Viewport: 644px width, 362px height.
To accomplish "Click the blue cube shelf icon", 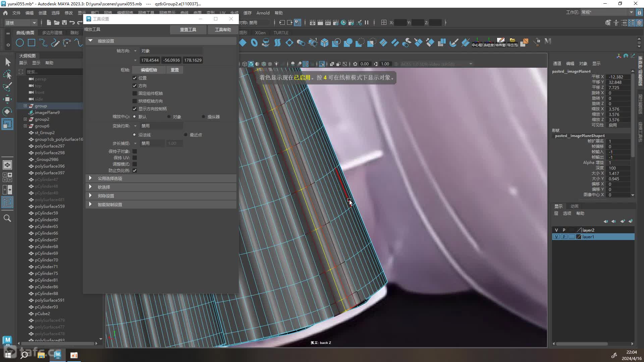I will tap(324, 43).
